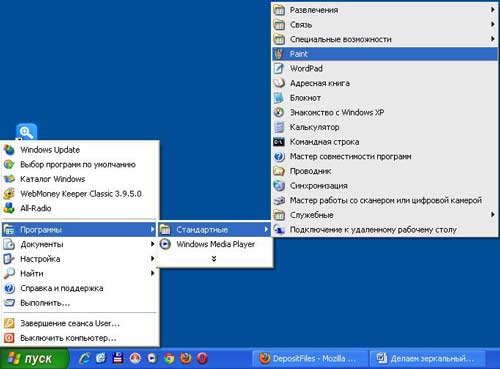Choose Выключить компьютер…

click(x=79, y=338)
